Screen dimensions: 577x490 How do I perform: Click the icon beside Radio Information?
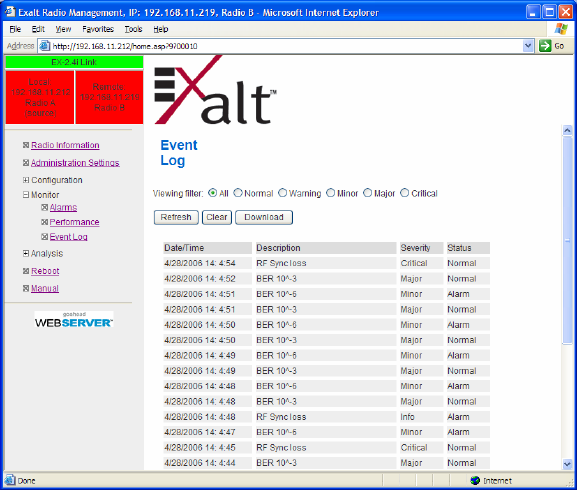point(26,145)
